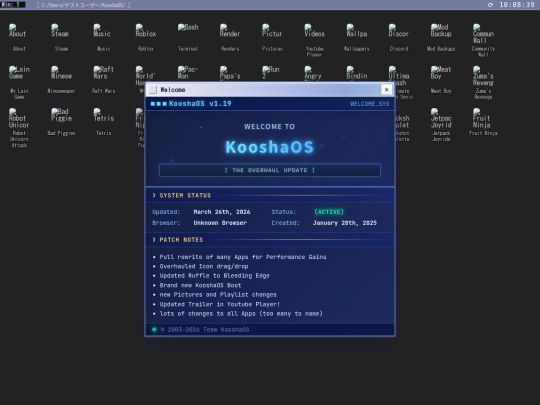Click the Overhaul Update banner
540x405 pixels.
[270, 170]
